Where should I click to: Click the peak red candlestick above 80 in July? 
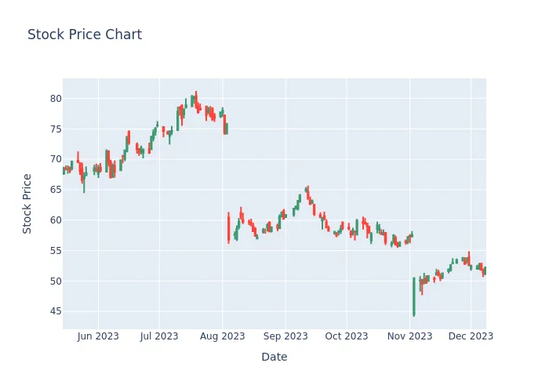(x=196, y=100)
